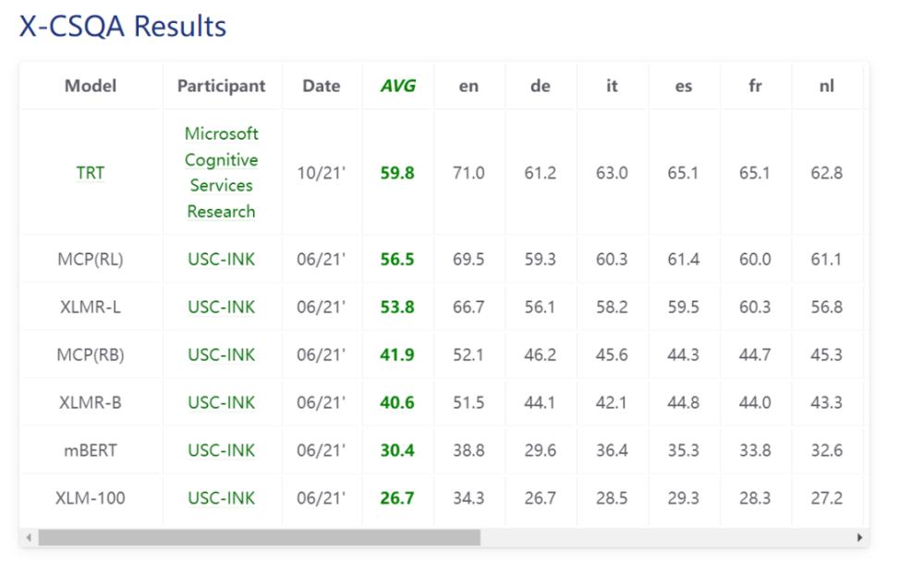Open Microsoft Cognitive Services Research link

221,173
